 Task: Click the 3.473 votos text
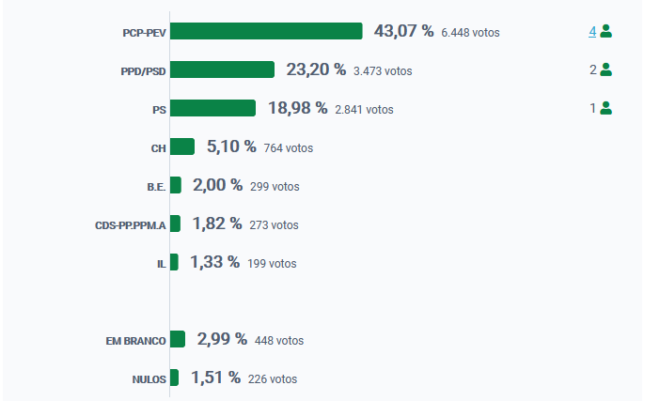coord(383,71)
